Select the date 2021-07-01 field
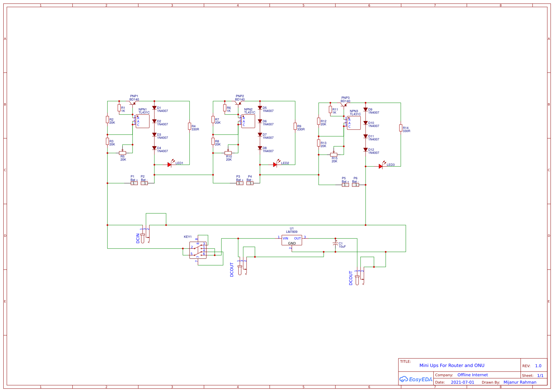 pos(462,382)
